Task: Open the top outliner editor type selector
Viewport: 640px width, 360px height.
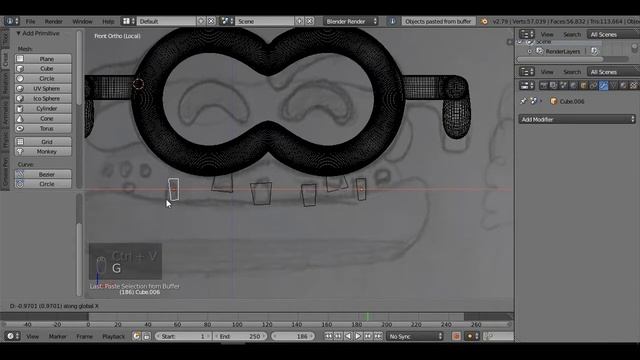Action: pos(527,35)
